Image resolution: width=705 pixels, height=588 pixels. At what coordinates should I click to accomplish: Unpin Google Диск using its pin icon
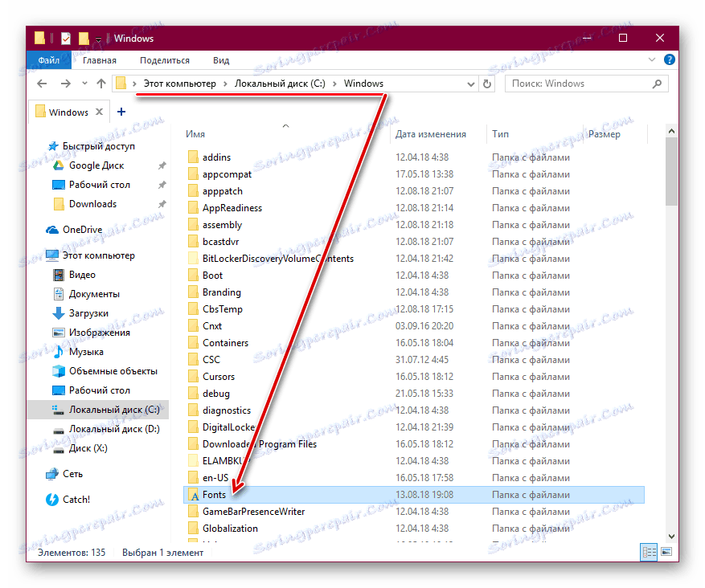tap(162, 165)
